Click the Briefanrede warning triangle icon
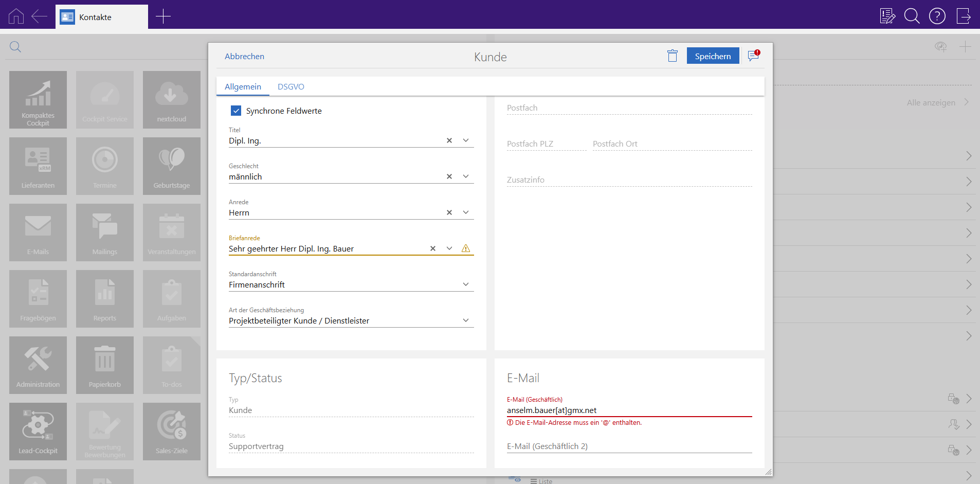Image resolution: width=980 pixels, height=484 pixels. (x=466, y=248)
